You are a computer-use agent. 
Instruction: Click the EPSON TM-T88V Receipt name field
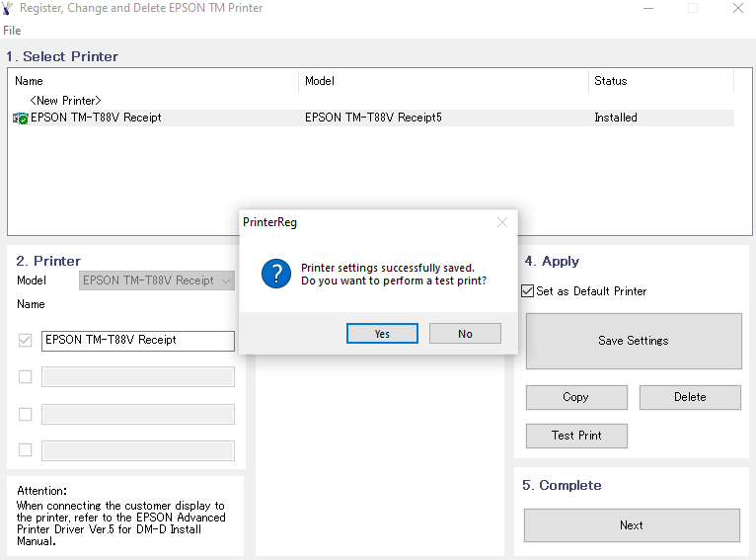tap(138, 341)
